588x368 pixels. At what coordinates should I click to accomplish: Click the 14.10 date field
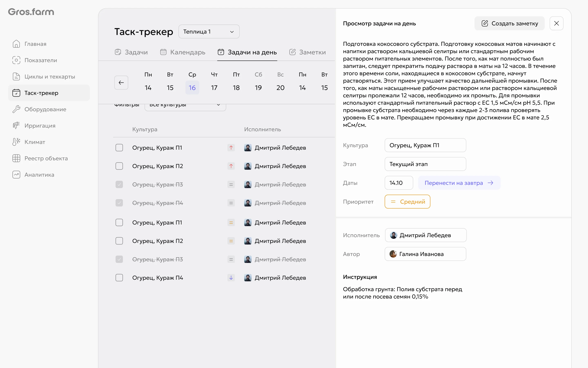pyautogui.click(x=399, y=183)
